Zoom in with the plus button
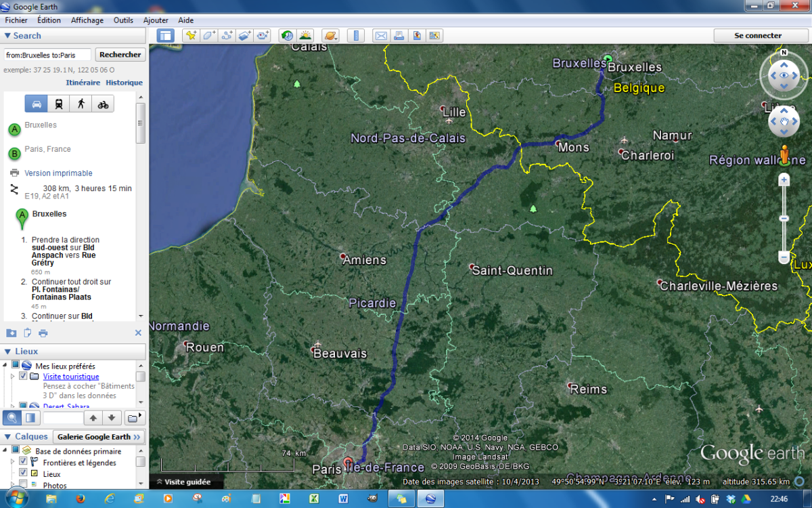 (784, 180)
